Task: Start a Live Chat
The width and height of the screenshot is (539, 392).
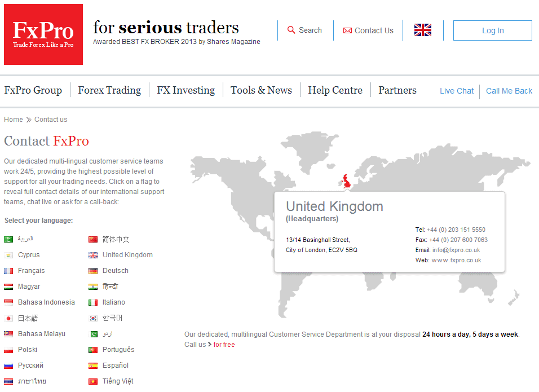Action: pos(457,91)
